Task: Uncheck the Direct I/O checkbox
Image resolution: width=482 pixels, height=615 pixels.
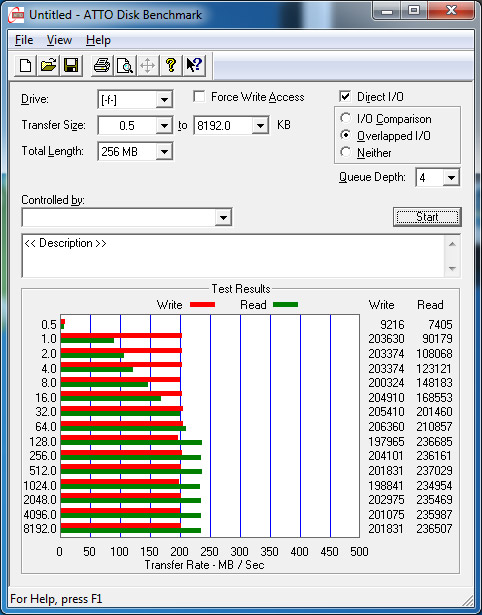Action: coord(345,96)
